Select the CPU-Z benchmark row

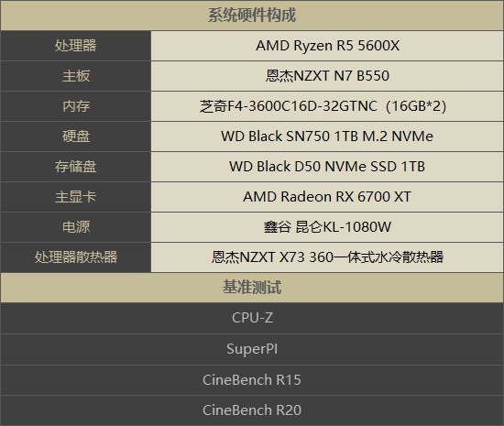(x=252, y=318)
